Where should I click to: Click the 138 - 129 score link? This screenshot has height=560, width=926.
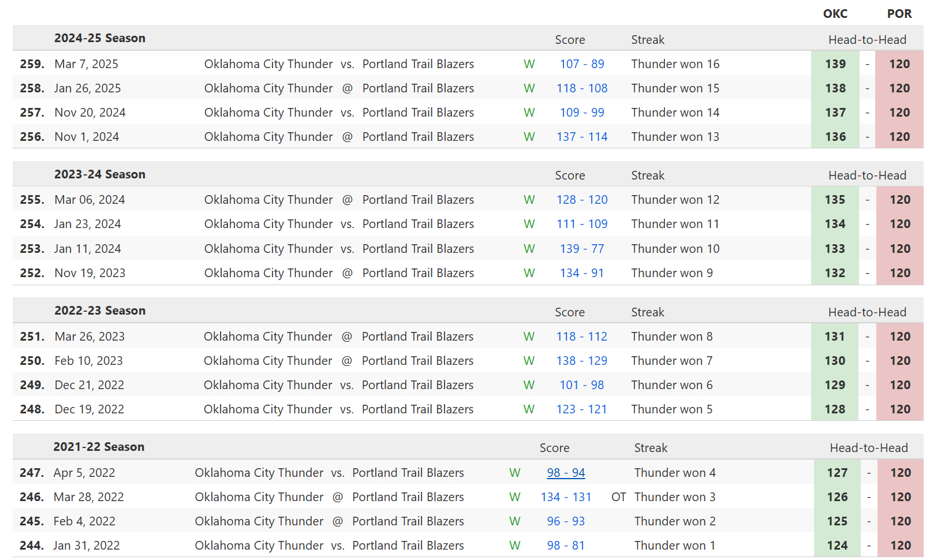pyautogui.click(x=582, y=361)
